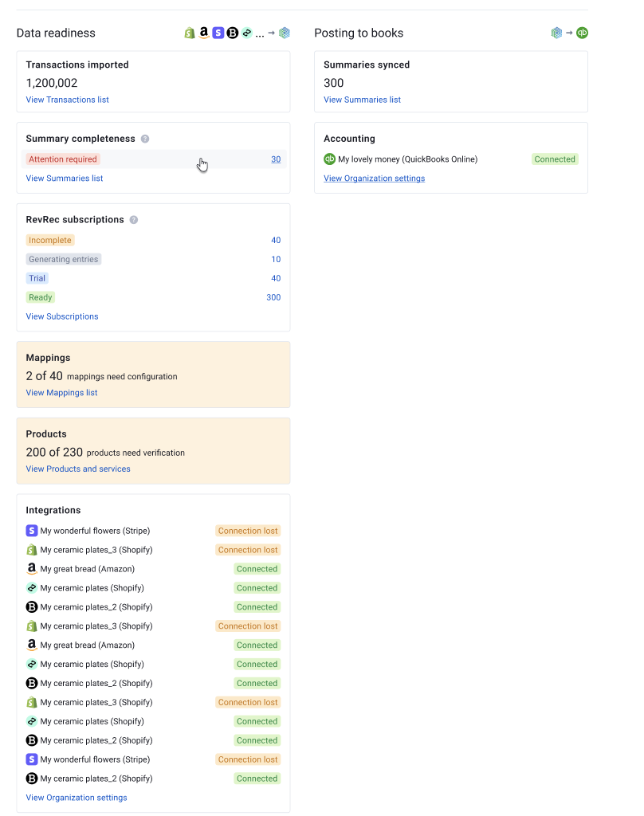Screen dimensions: 644x816
Task: Click the Generating entries count 10
Action: [276, 259]
